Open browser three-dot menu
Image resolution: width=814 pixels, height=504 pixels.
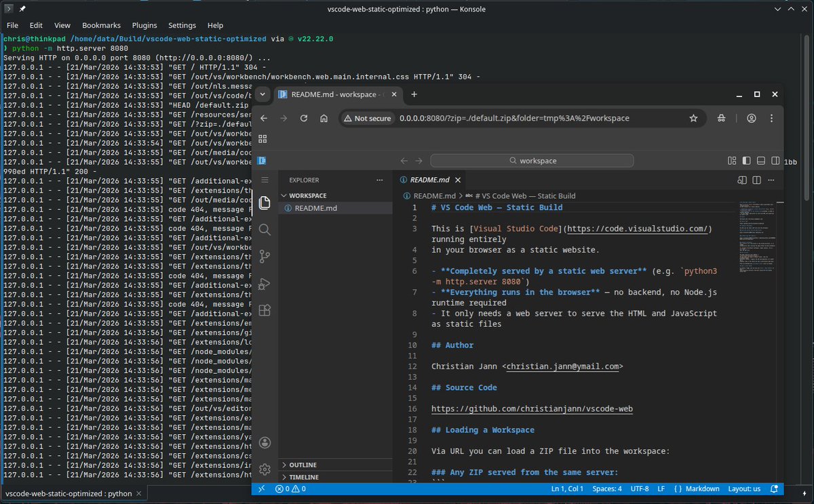pos(771,118)
